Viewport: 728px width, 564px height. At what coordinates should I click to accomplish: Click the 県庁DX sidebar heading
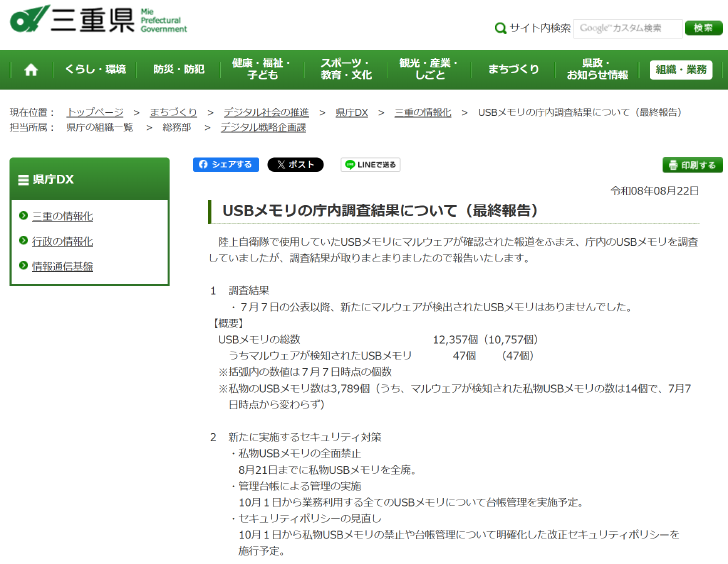(x=53, y=180)
